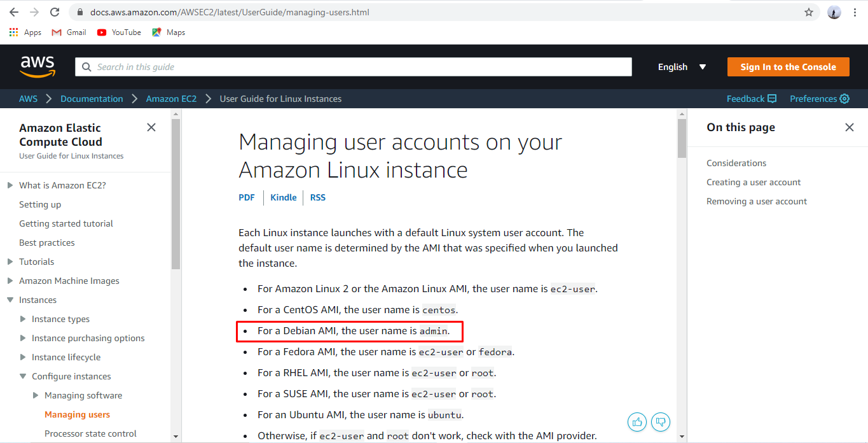Click the browser address bar URL
This screenshot has width=868, height=443.
coord(228,12)
